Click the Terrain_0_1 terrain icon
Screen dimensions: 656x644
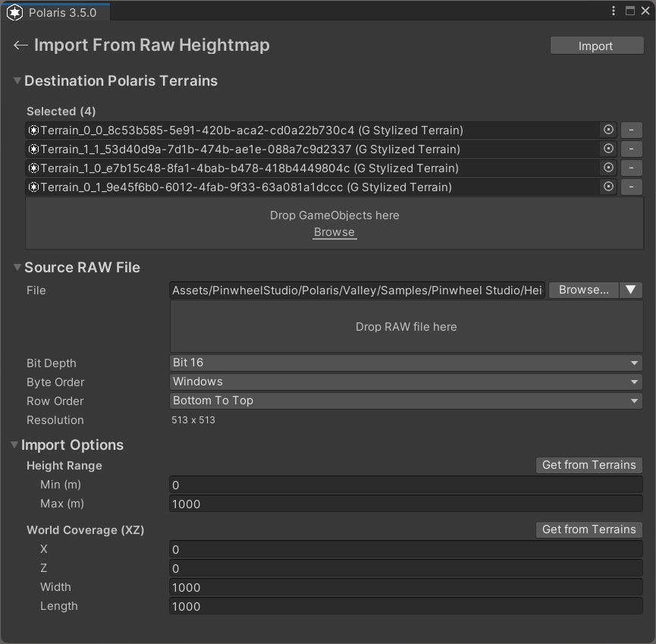(x=33, y=187)
